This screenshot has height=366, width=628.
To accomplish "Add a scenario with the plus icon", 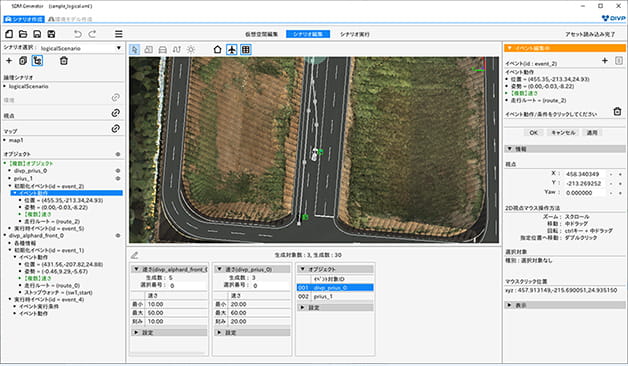I will [x=9, y=61].
